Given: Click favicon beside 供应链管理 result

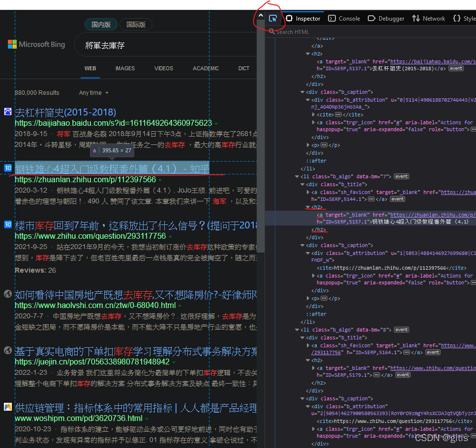Looking at the screenshot, I should coord(7,407).
